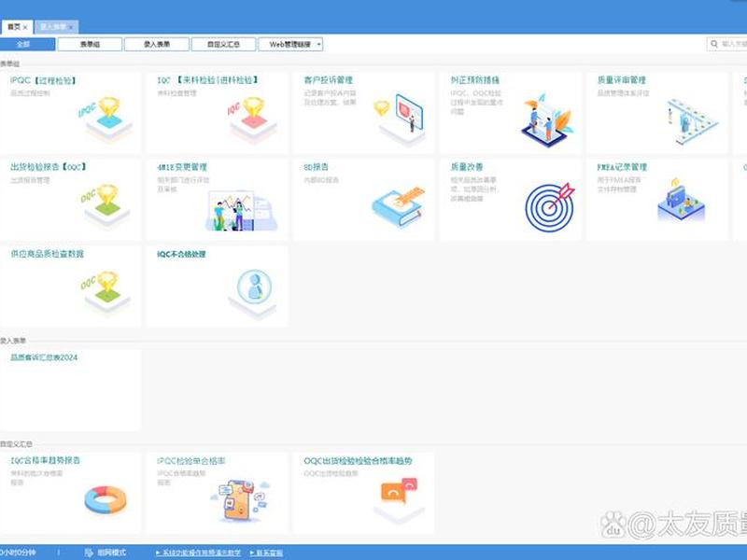Open the IPQC 过程检验 card icon

106,119
